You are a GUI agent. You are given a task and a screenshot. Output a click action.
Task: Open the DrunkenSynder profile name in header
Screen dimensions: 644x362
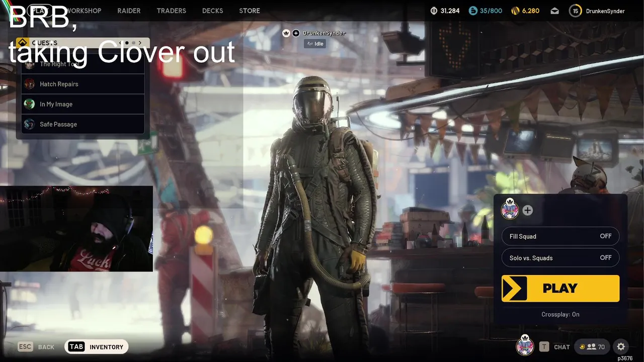605,11
